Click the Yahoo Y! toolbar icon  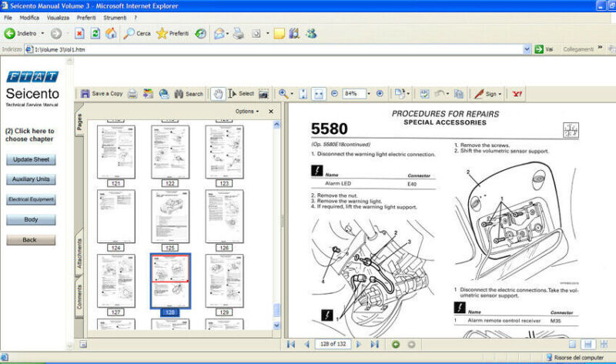[x=518, y=94]
